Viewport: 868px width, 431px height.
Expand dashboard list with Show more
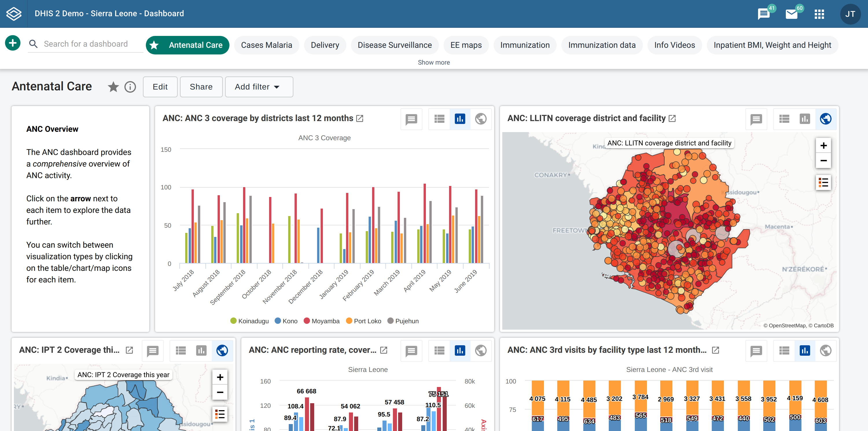tap(434, 62)
